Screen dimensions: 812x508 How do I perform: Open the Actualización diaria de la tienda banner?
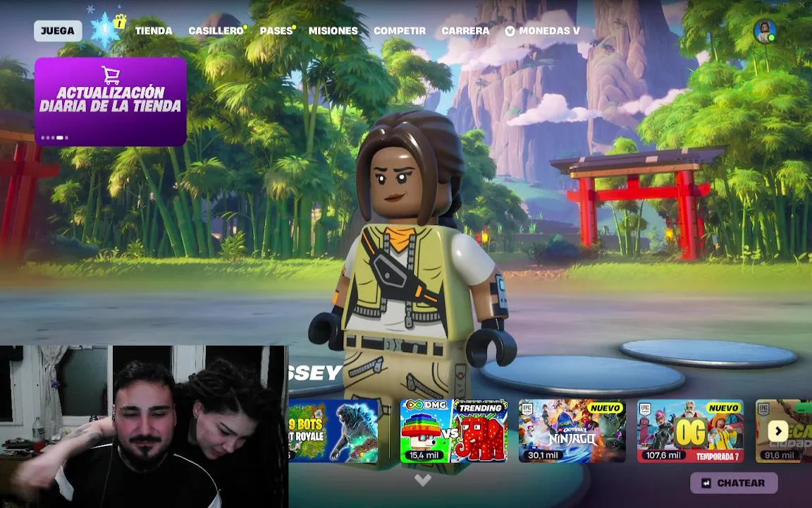point(111,101)
